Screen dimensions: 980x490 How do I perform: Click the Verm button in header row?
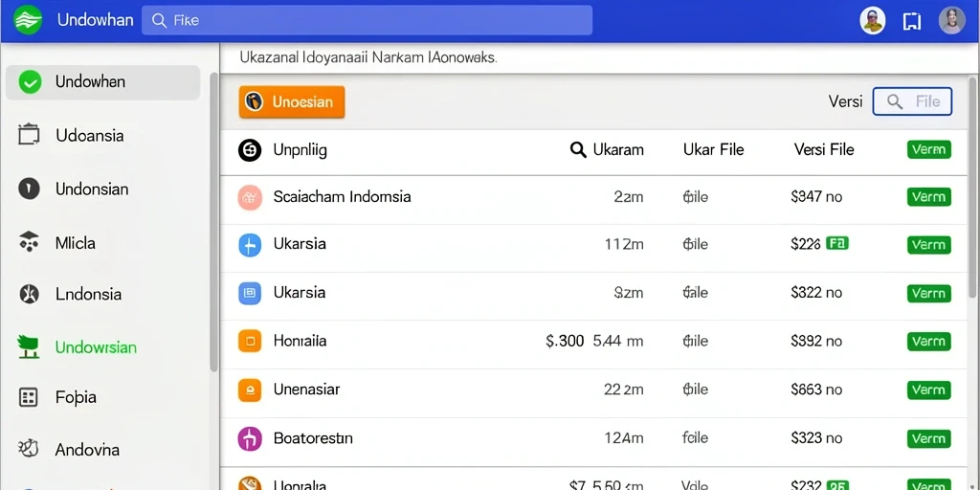928,149
